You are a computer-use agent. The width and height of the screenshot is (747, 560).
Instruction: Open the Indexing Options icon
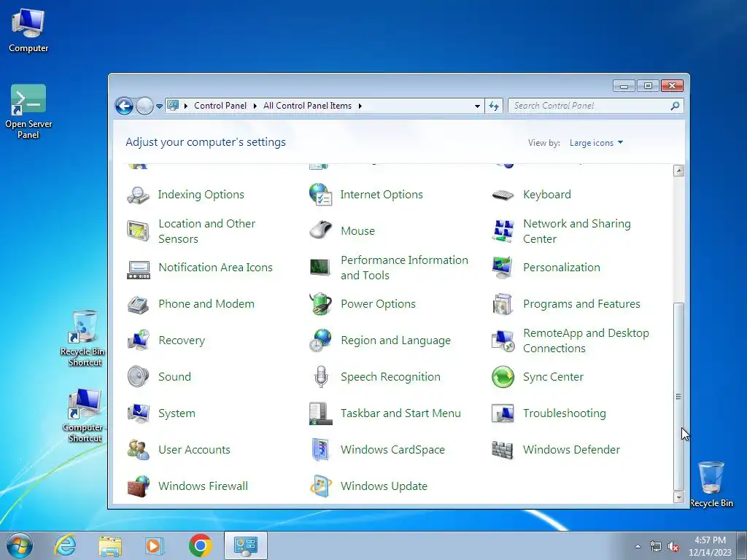coord(138,195)
